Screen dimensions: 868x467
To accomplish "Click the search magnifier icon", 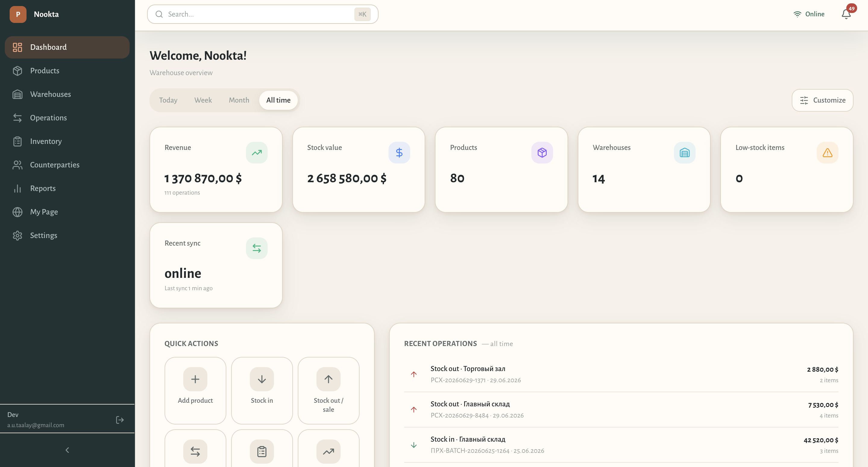I will tap(159, 14).
